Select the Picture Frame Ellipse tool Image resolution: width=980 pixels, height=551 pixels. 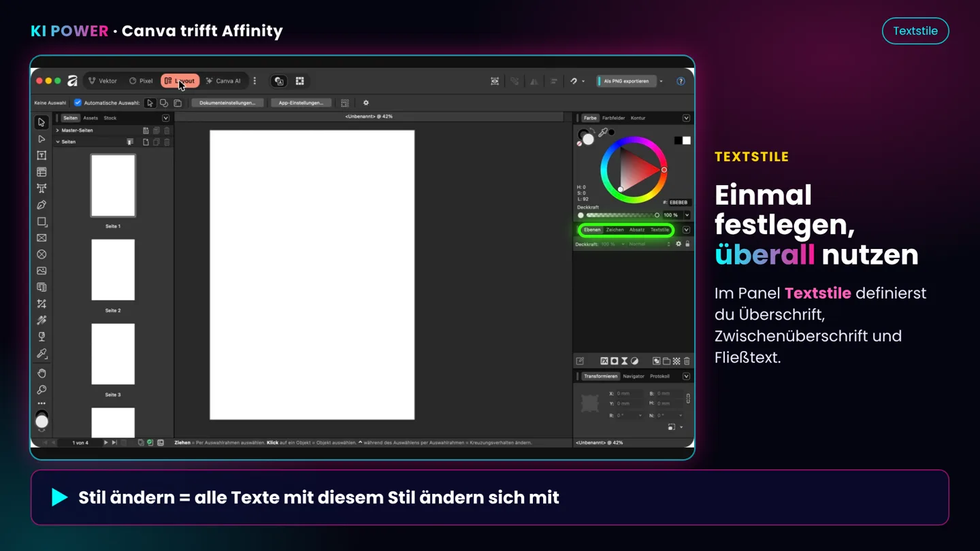click(42, 254)
